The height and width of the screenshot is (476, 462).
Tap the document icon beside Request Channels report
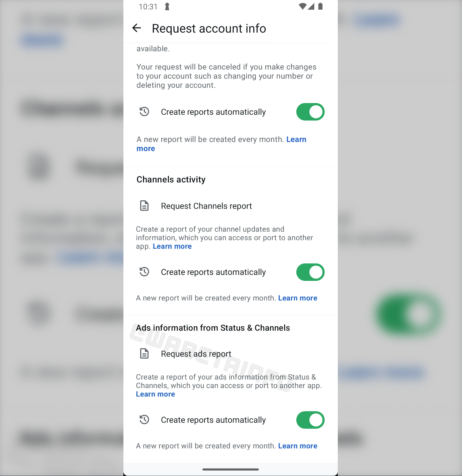click(144, 206)
